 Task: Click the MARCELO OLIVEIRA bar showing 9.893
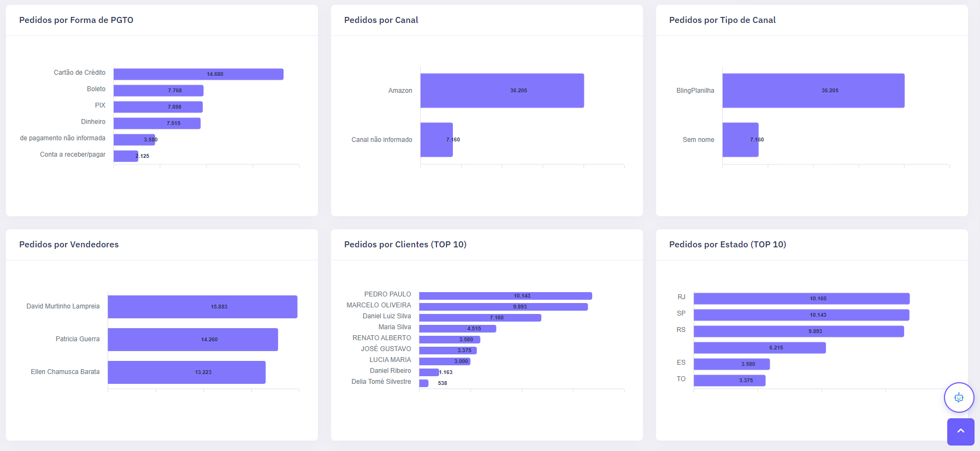coord(503,307)
